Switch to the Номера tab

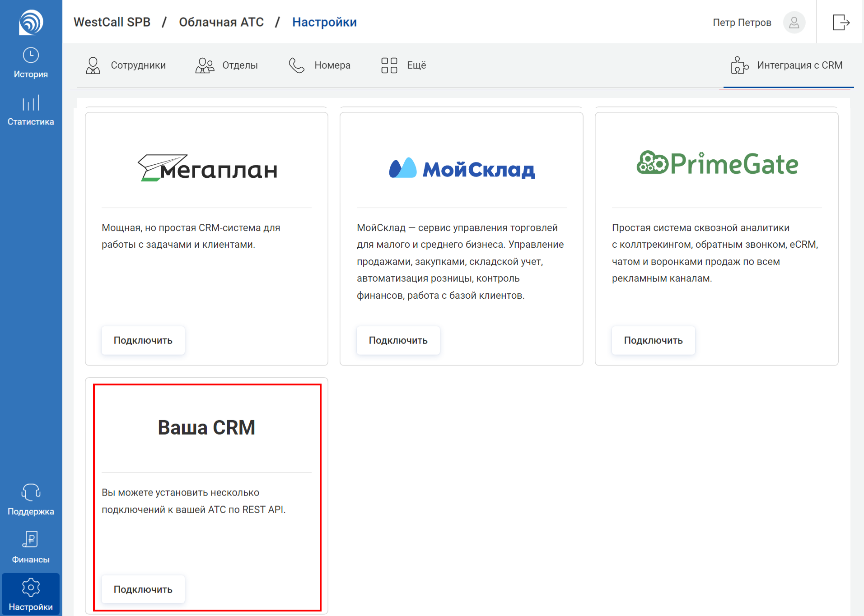point(320,65)
